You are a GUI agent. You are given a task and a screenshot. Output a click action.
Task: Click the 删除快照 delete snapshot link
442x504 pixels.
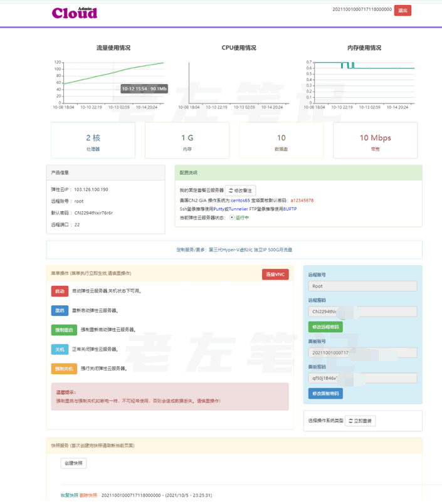point(88,495)
